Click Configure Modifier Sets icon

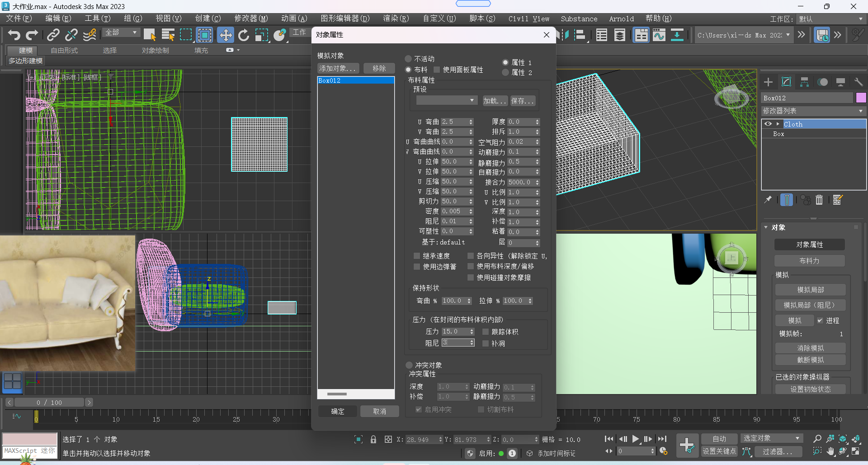tap(837, 200)
